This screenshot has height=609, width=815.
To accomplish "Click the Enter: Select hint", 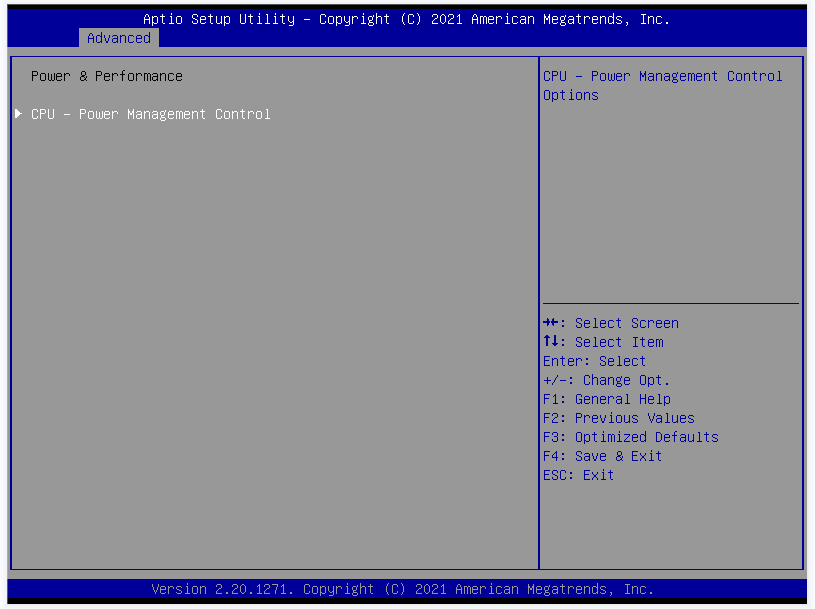I will click(594, 361).
